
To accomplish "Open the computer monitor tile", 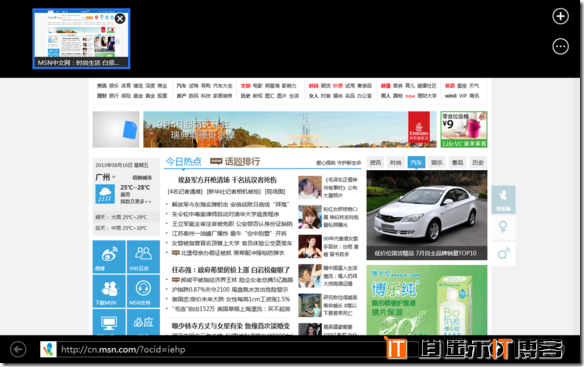I will tap(109, 322).
